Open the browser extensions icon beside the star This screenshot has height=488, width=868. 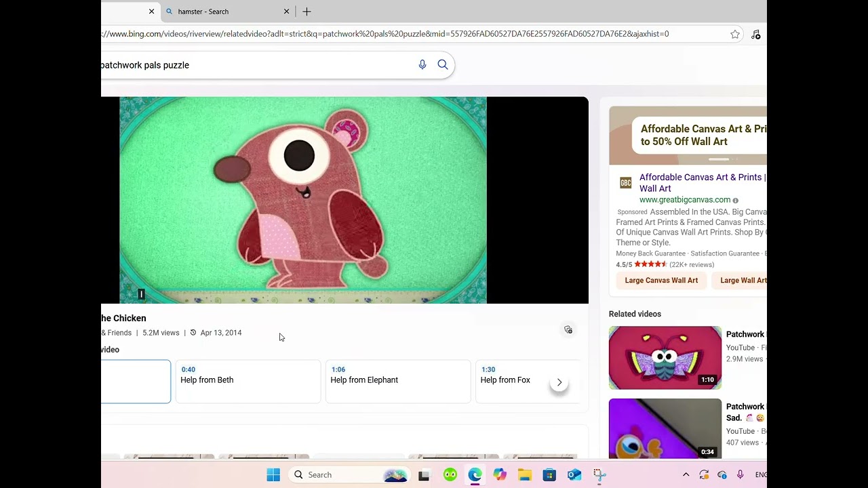point(756,34)
